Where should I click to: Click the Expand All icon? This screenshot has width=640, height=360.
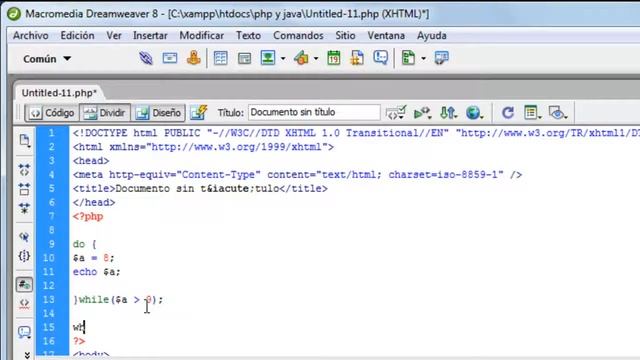pyautogui.click(x=24, y=208)
